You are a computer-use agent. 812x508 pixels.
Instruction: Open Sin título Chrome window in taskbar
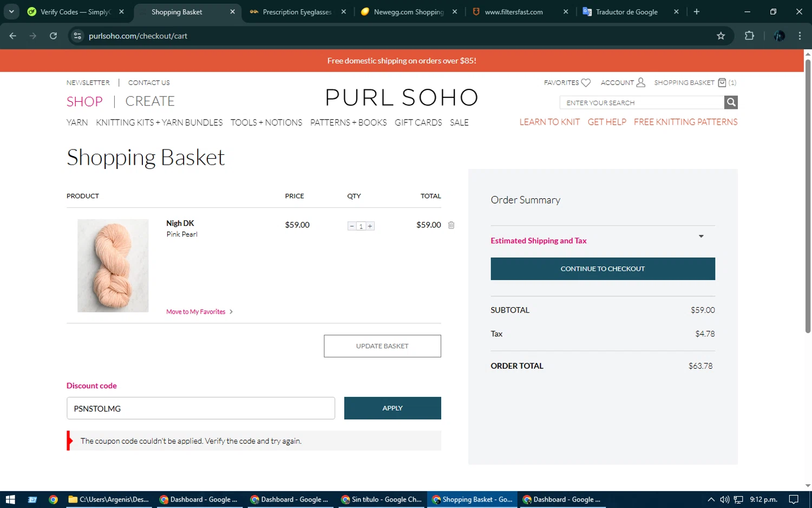[x=382, y=499]
